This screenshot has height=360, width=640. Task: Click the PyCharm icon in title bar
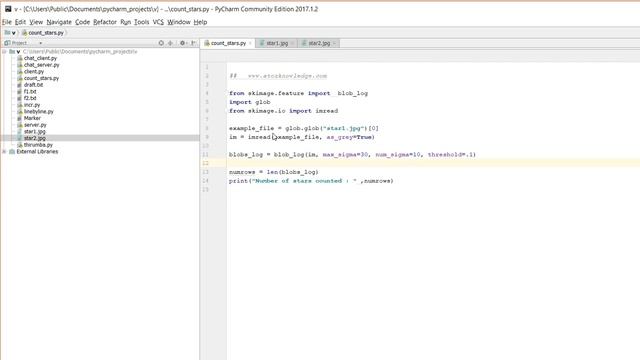[x=8, y=9]
